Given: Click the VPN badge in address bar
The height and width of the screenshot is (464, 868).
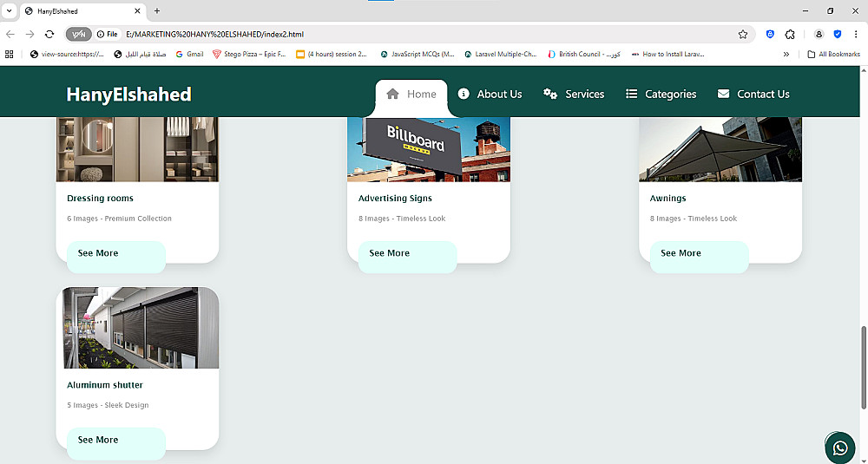Looking at the screenshot, I should [x=79, y=35].
